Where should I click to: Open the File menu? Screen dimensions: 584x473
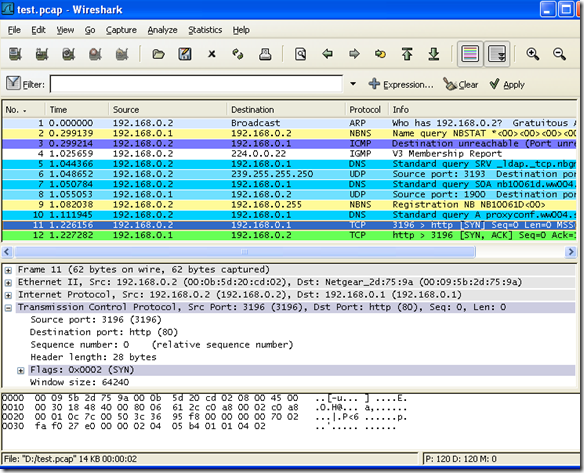[x=14, y=30]
